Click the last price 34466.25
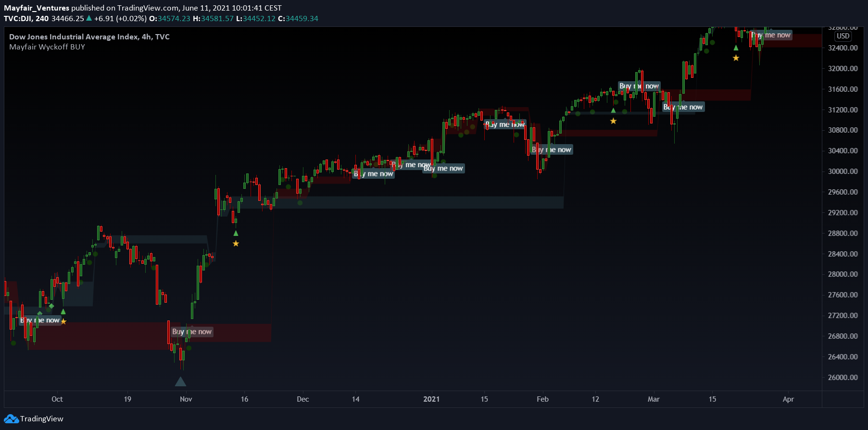This screenshot has height=430, width=868. pos(68,18)
